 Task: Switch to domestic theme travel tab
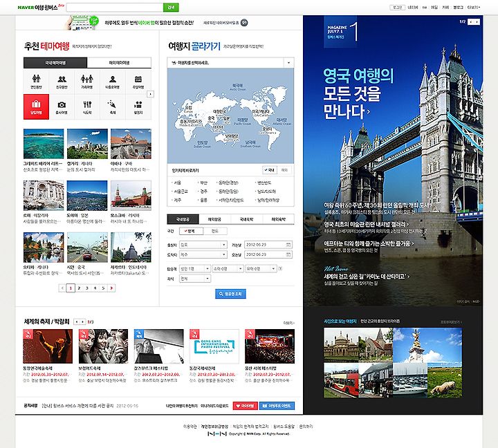(55, 62)
